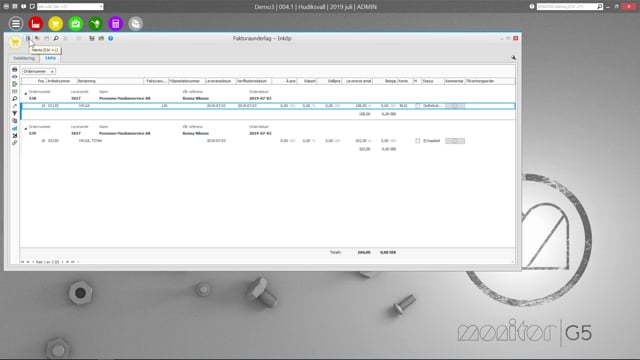Click the eye preview icon in the sidebar
This screenshot has height=360, width=640.
coord(15,77)
